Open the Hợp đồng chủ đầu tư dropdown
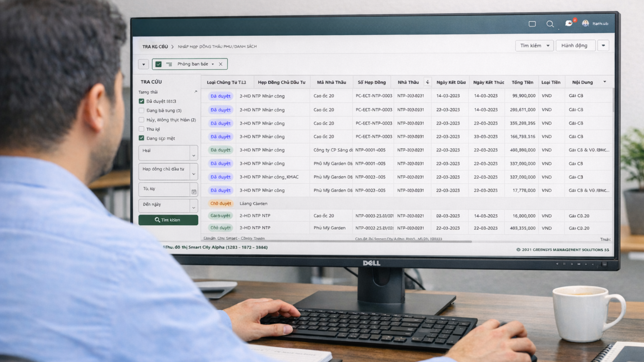 click(x=194, y=174)
